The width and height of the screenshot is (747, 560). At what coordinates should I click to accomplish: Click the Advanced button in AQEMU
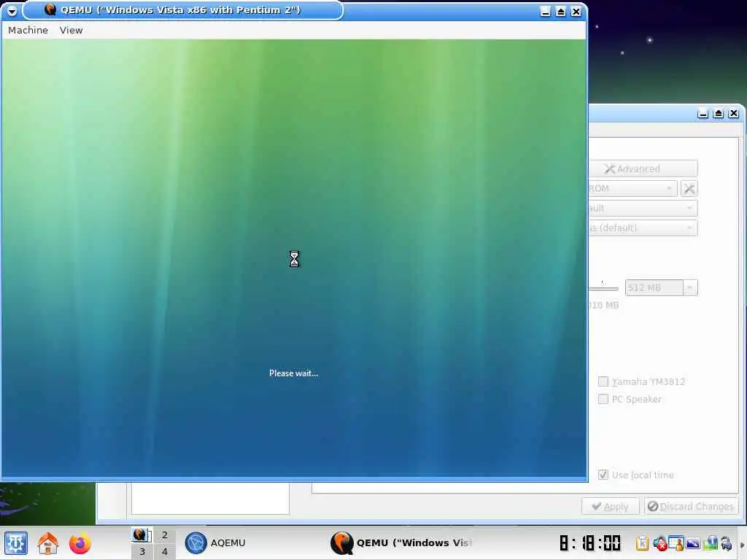point(643,168)
